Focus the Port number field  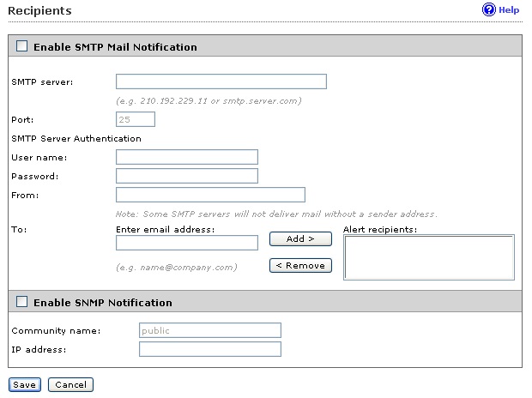[136, 119]
